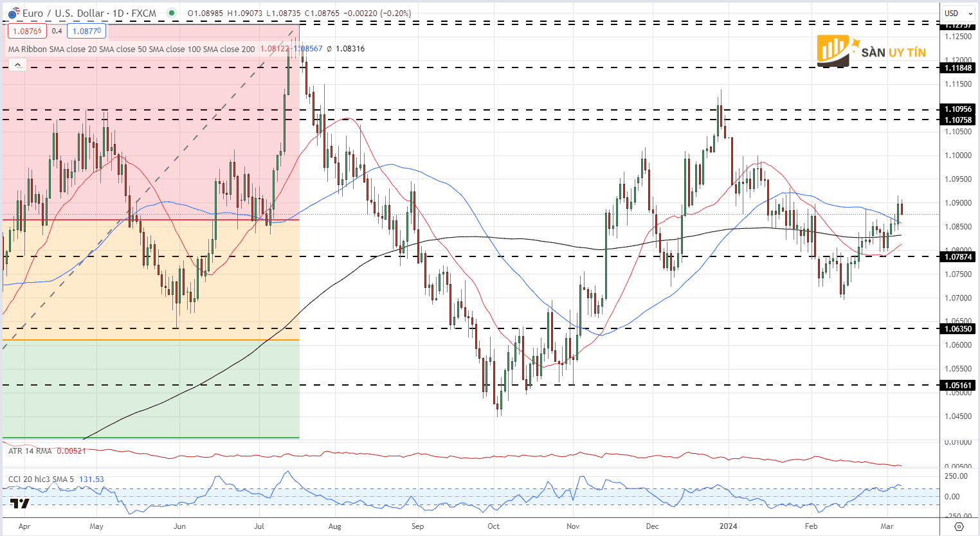Select the MA Ribbon indicator legend

tap(131, 49)
